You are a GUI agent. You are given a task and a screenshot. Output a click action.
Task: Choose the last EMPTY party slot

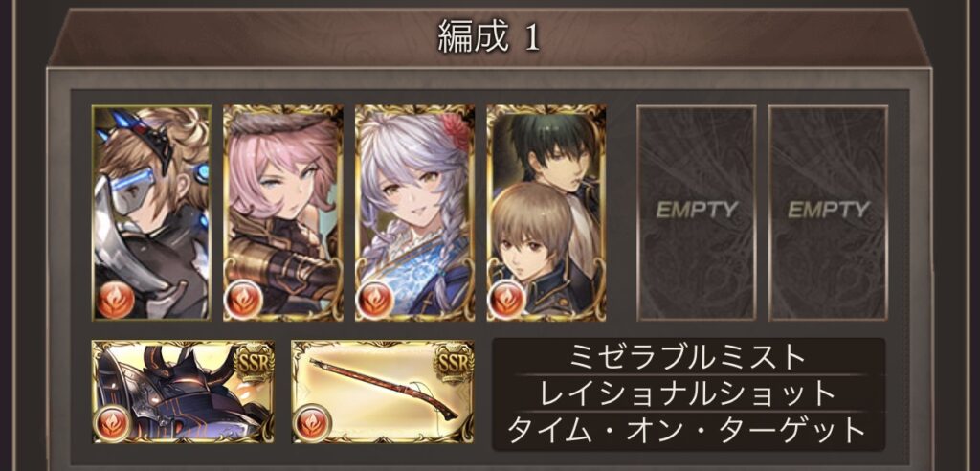[828, 213]
